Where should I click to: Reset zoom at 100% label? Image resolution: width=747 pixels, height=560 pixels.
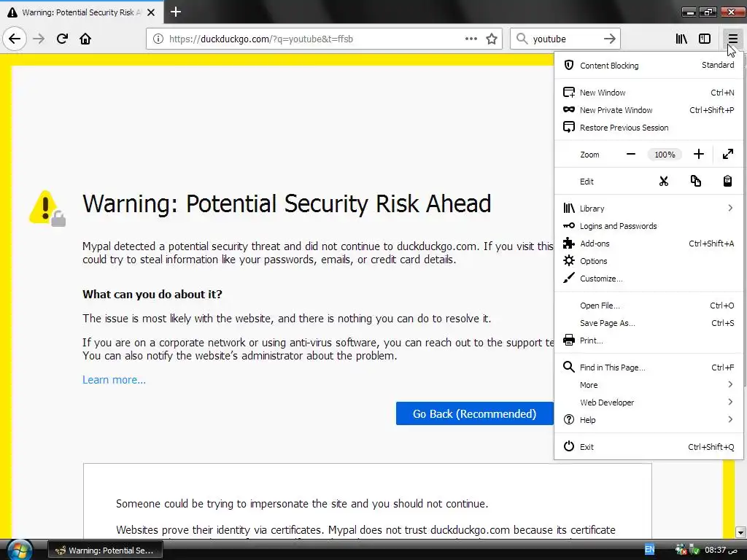(665, 155)
